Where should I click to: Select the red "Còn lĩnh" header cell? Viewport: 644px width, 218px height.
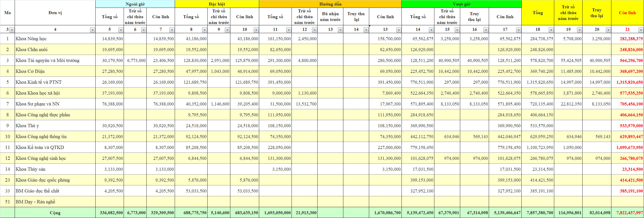[627, 13]
